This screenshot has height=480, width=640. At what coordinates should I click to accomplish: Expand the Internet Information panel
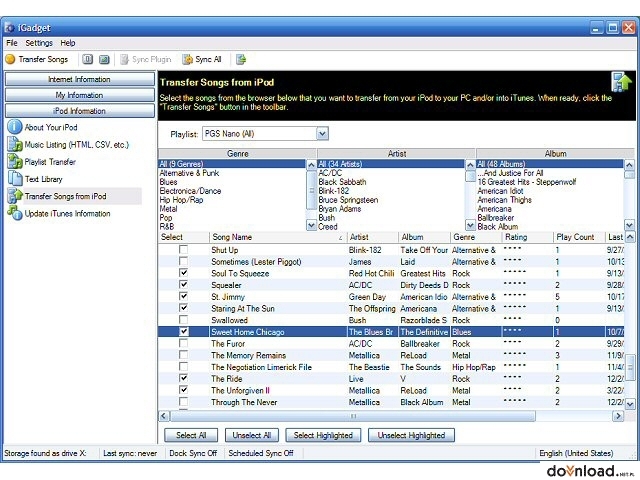coord(80,79)
